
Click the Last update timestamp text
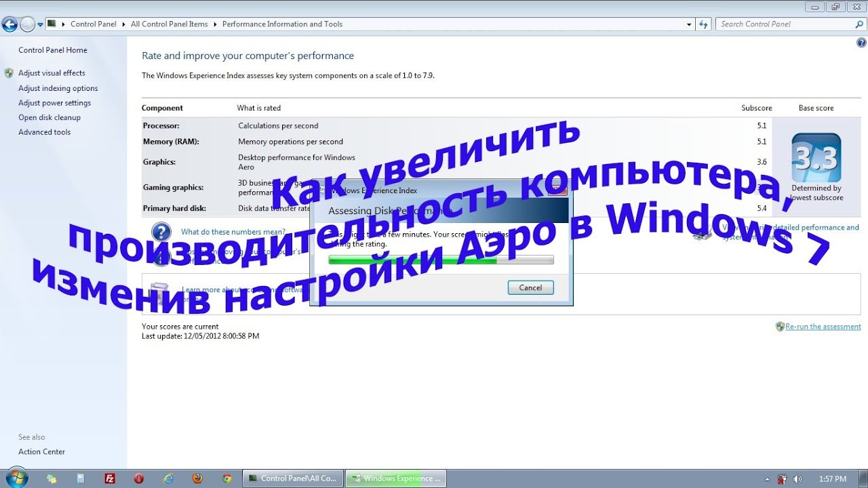(200, 336)
